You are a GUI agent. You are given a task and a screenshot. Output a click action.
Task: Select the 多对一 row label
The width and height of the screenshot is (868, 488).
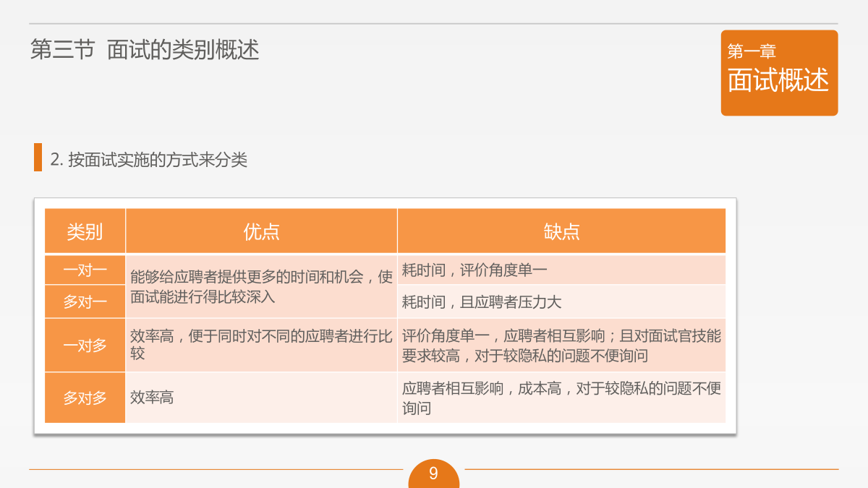click(85, 301)
